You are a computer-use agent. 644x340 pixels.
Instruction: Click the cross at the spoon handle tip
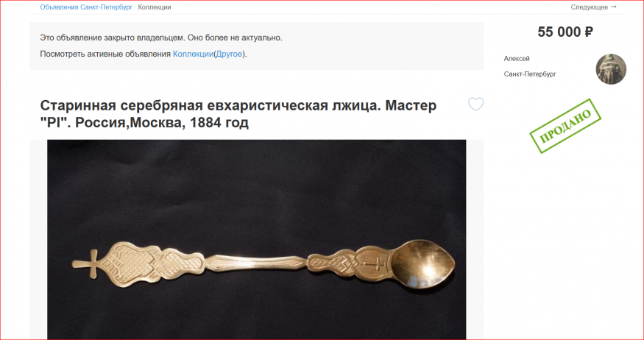pyautogui.click(x=88, y=264)
